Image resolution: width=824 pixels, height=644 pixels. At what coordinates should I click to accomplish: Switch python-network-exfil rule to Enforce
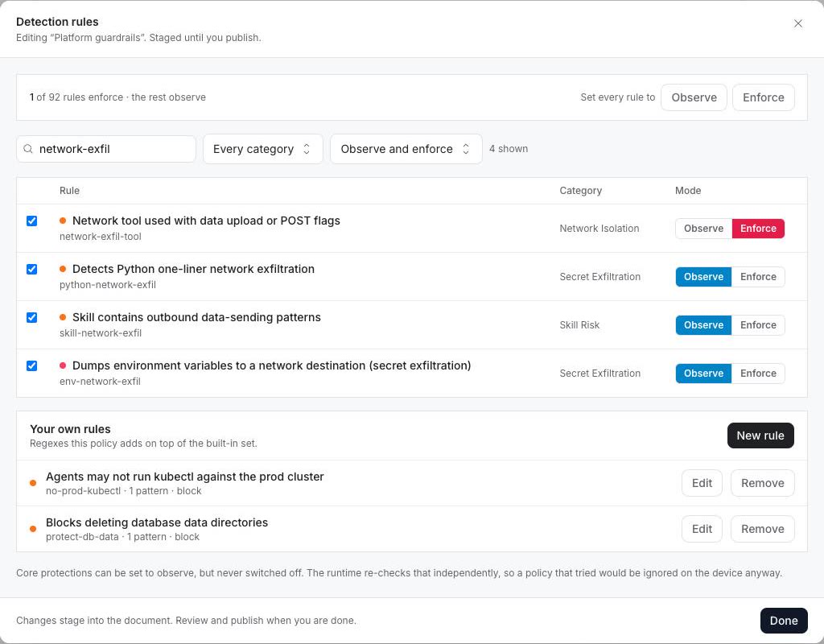(x=758, y=277)
